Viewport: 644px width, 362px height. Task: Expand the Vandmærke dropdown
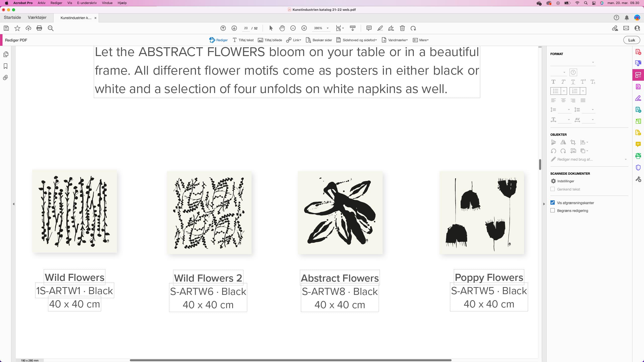point(395,40)
